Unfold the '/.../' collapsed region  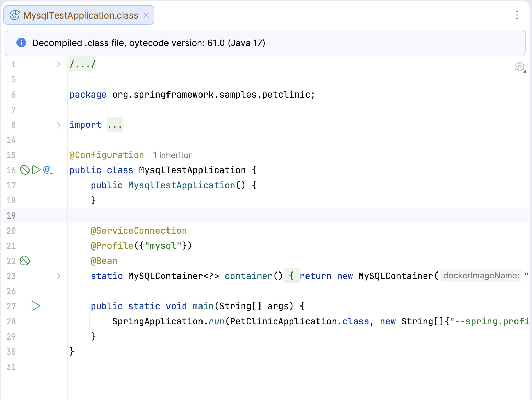click(82, 64)
